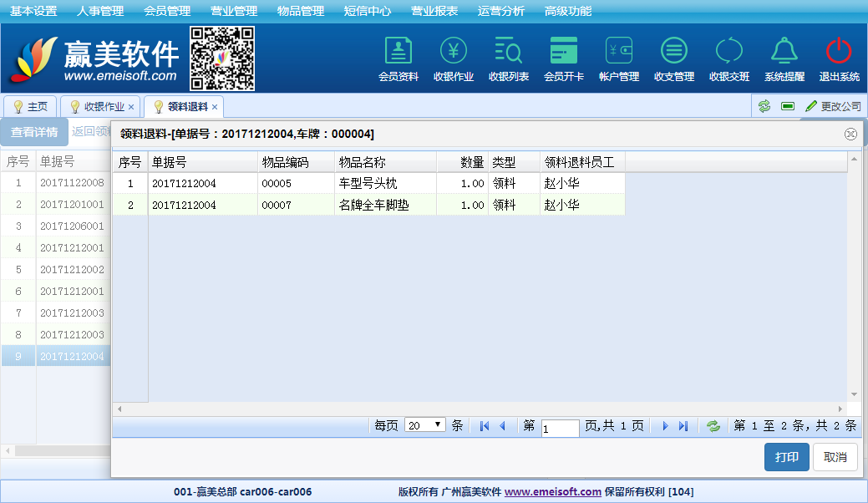
Task: Open the 系统提醒 bell icon
Action: click(784, 52)
